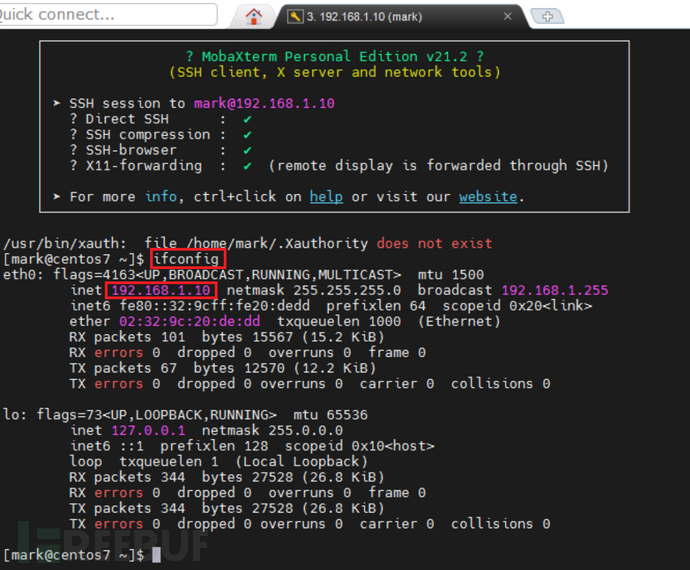Open the Home tab icon
Image resolution: width=690 pixels, height=570 pixels.
[253, 17]
